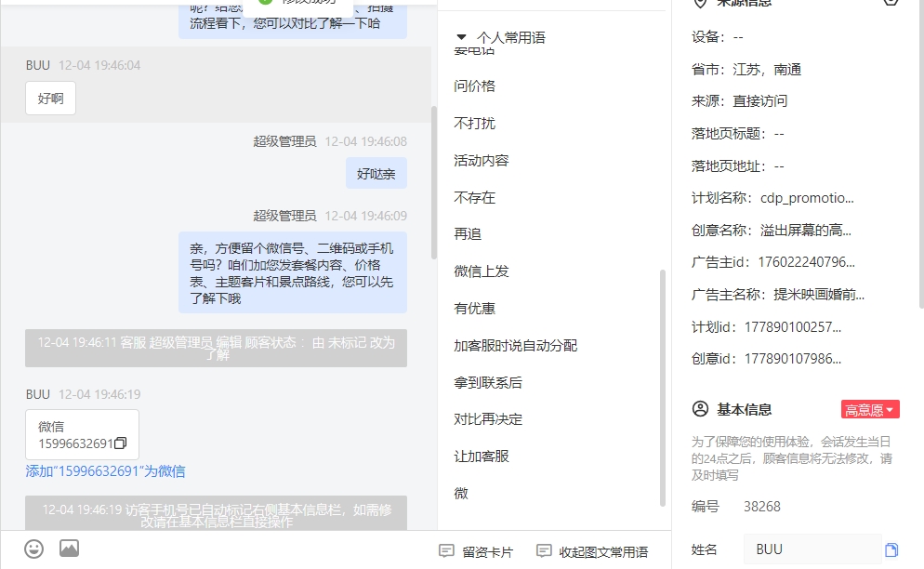924x569 pixels.
Task: Click the send image icon
Action: 69,549
